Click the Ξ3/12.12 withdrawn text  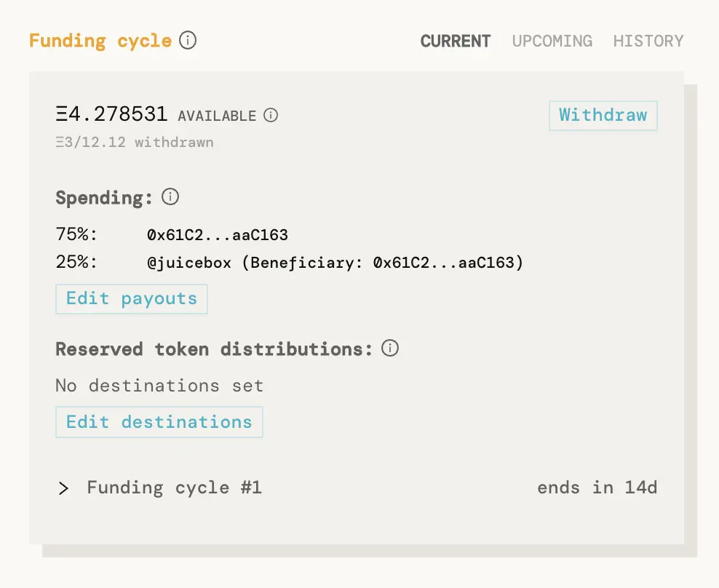pyautogui.click(x=135, y=142)
